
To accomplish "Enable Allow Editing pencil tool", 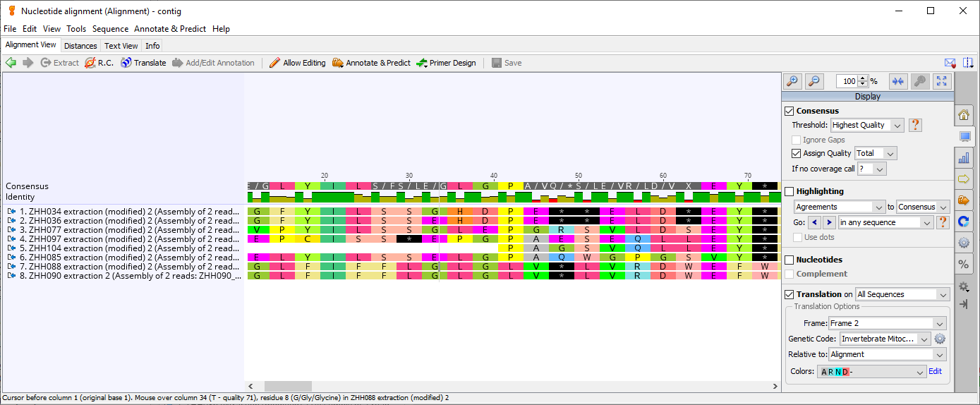I will click(297, 63).
